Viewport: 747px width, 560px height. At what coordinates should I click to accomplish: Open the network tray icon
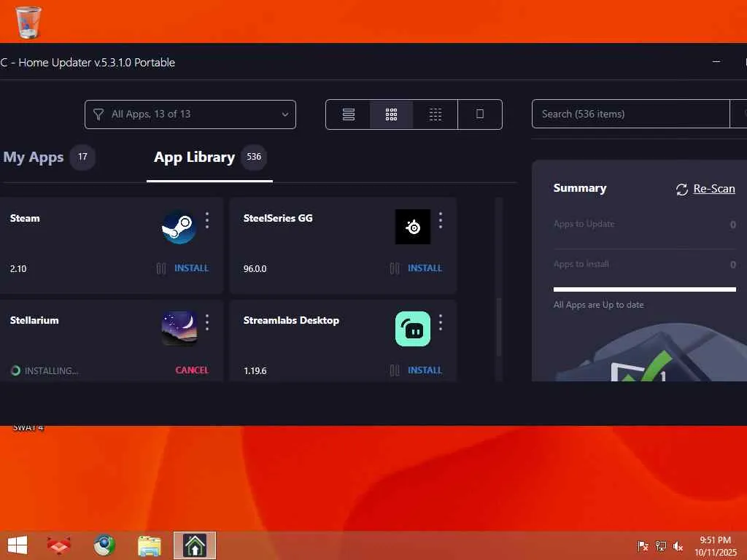point(660,545)
